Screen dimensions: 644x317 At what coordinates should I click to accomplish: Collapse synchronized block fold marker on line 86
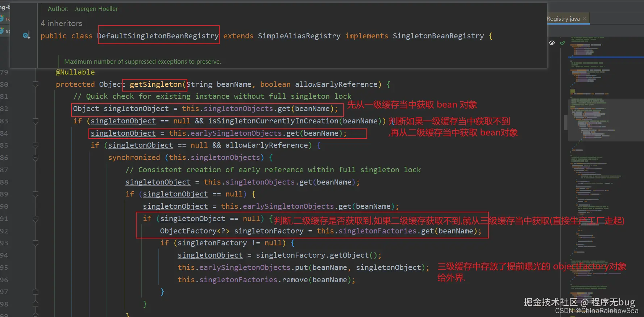(x=36, y=157)
